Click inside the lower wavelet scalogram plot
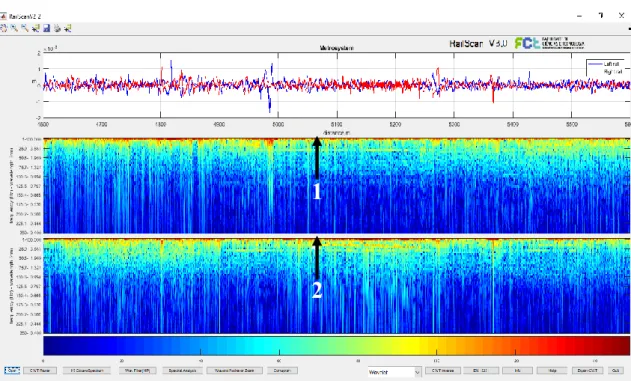The width and height of the screenshot is (631, 381). [x=336, y=286]
